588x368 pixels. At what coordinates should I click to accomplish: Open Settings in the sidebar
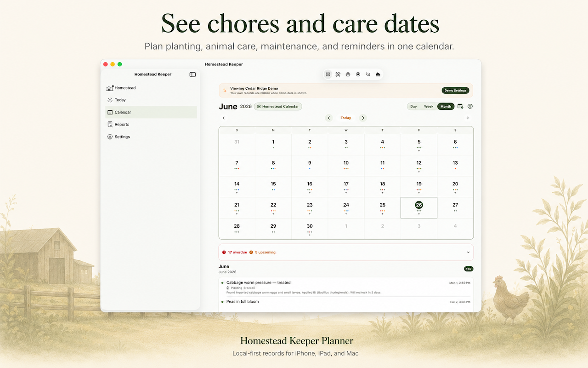pos(151,137)
